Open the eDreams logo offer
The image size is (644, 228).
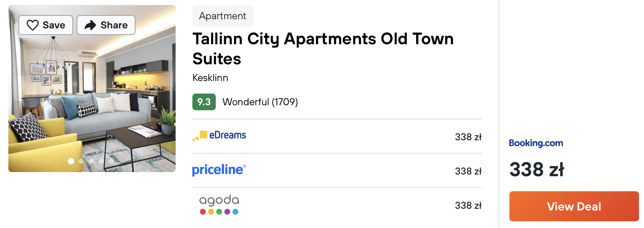(219, 136)
